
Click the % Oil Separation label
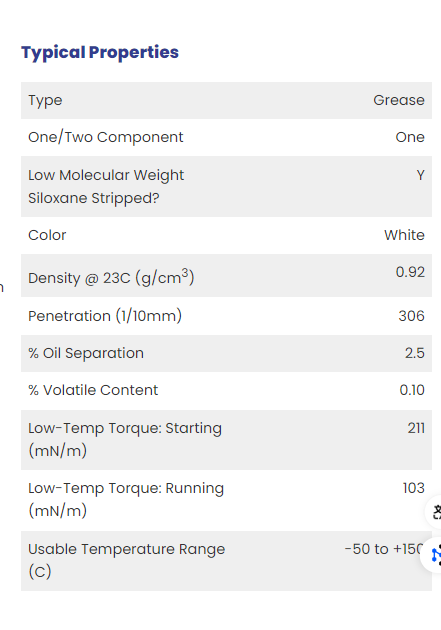point(86,353)
